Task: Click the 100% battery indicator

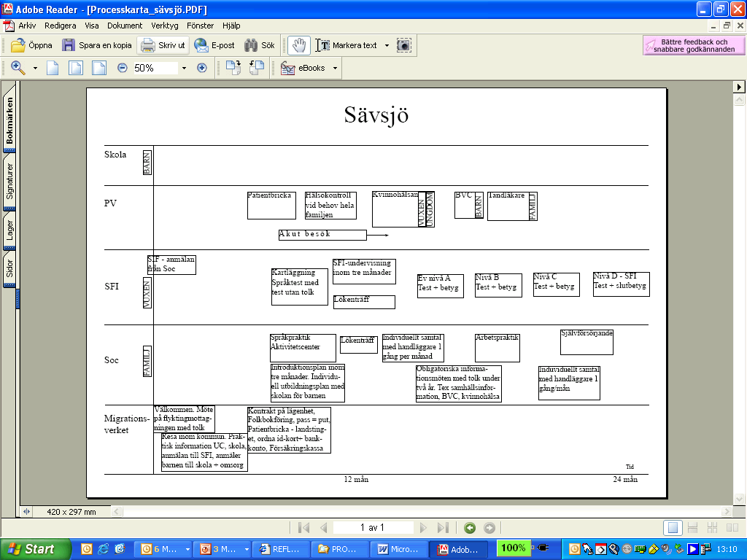Action: [513, 548]
